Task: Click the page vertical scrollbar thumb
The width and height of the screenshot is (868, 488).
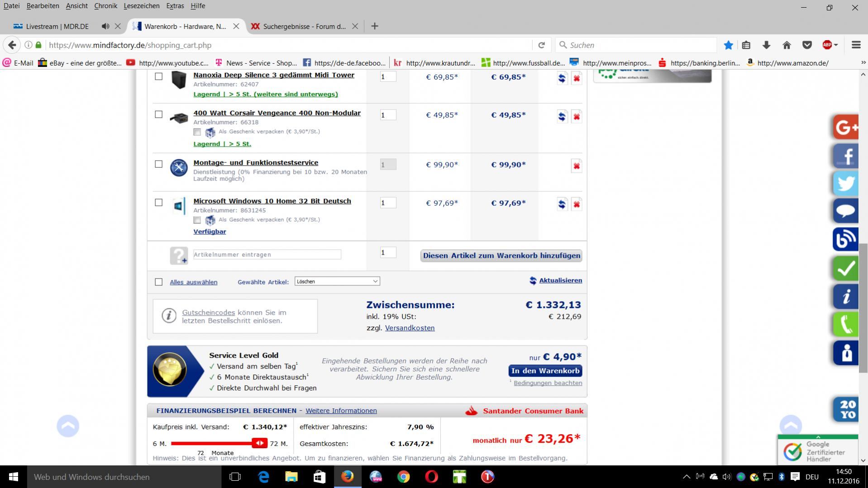Action: [863, 308]
